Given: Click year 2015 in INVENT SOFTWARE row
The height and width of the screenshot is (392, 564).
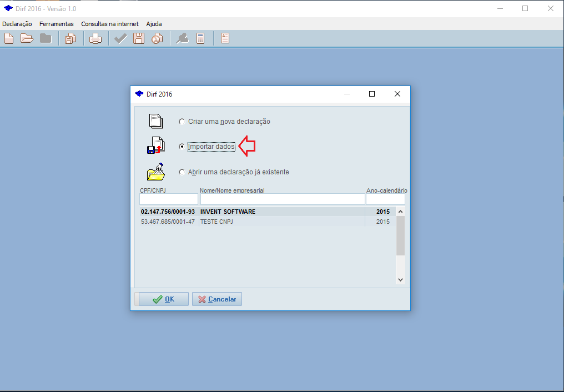Looking at the screenshot, I should point(383,212).
